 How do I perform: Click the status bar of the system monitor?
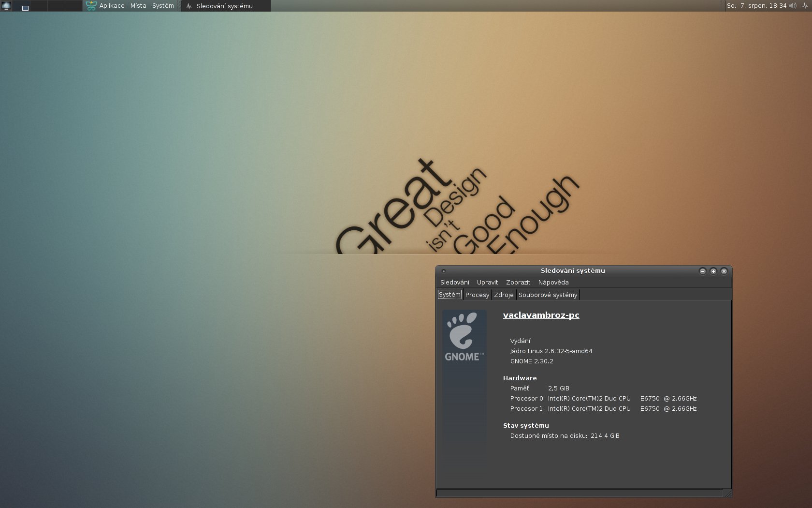(x=580, y=493)
